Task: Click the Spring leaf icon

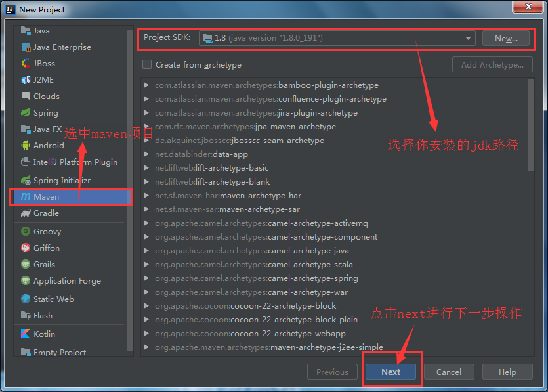Action: click(26, 112)
